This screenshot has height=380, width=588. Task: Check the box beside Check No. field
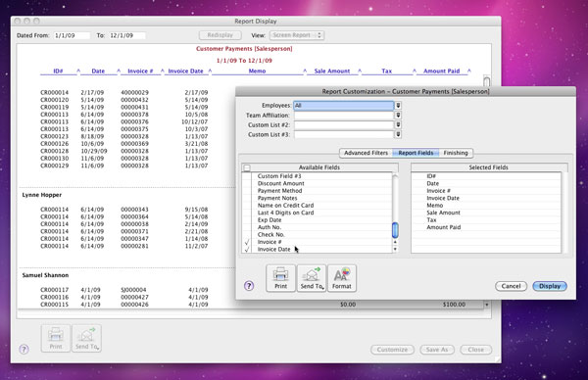247,235
